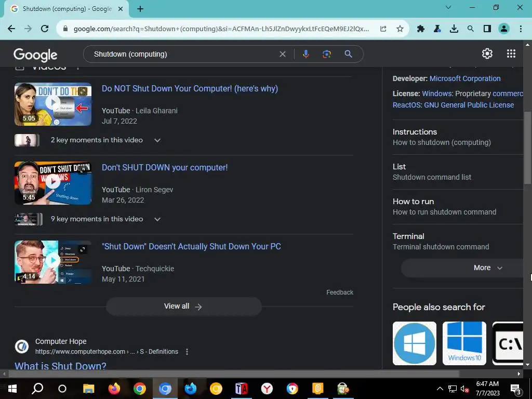Go to Google homepage via logo
The image size is (532, 399).
(x=35, y=55)
